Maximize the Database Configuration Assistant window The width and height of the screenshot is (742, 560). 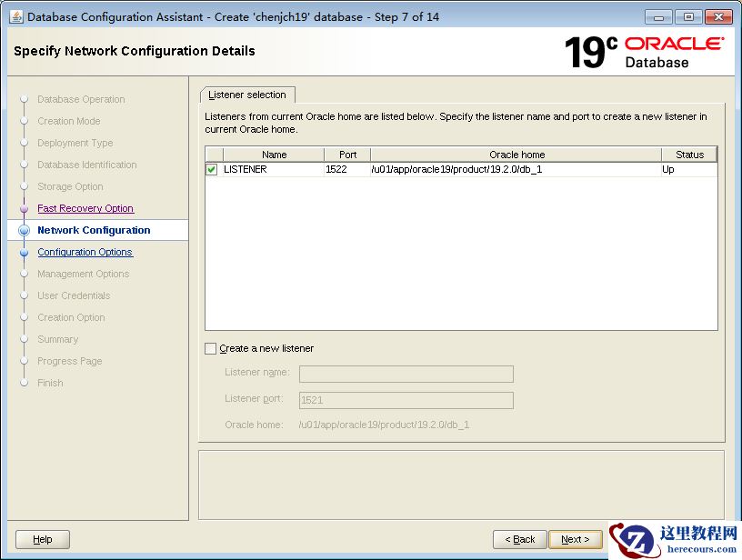[x=688, y=17]
